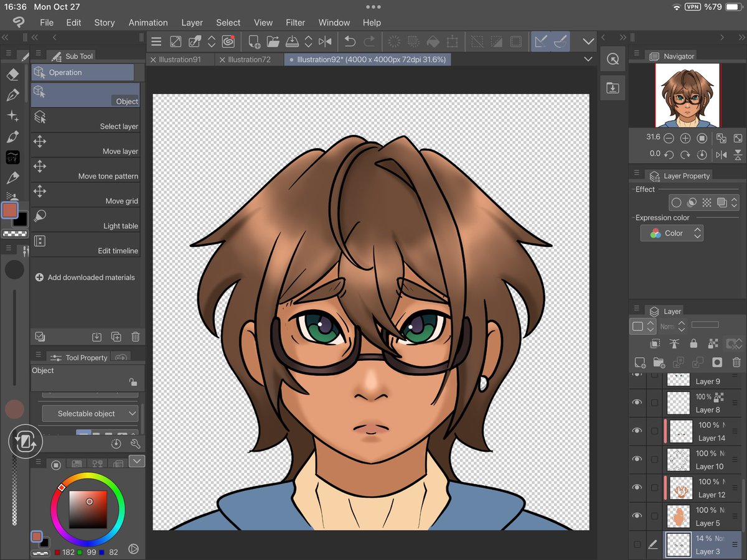The height and width of the screenshot is (560, 747).
Task: Open a file with the folder icon
Action: (x=273, y=42)
